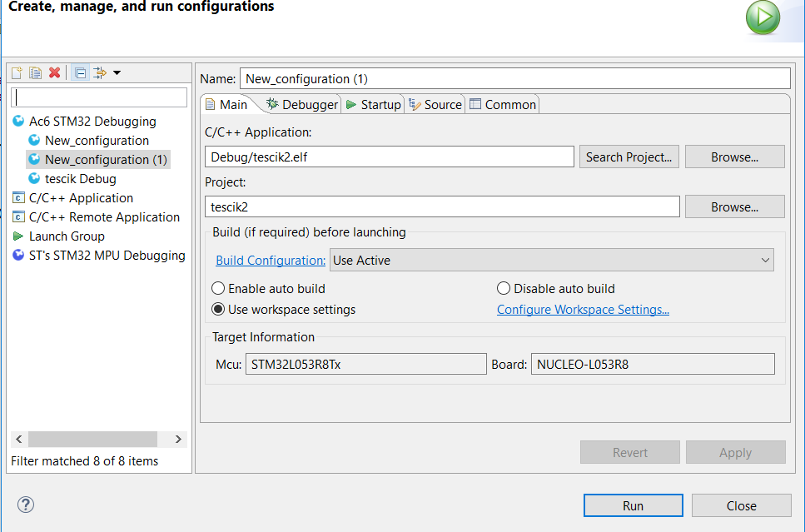This screenshot has height=532, width=805.
Task: Click the Run button
Action: pyautogui.click(x=633, y=506)
